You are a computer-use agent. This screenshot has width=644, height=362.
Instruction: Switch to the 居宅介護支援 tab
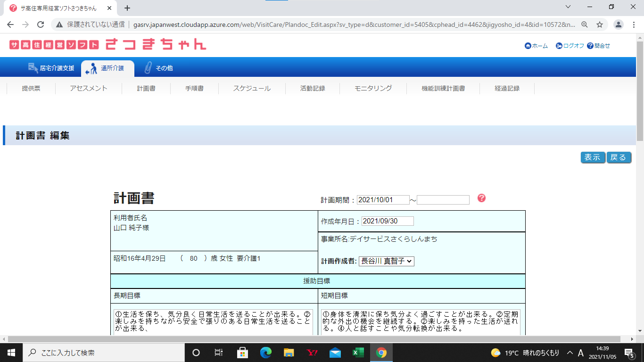click(x=51, y=68)
